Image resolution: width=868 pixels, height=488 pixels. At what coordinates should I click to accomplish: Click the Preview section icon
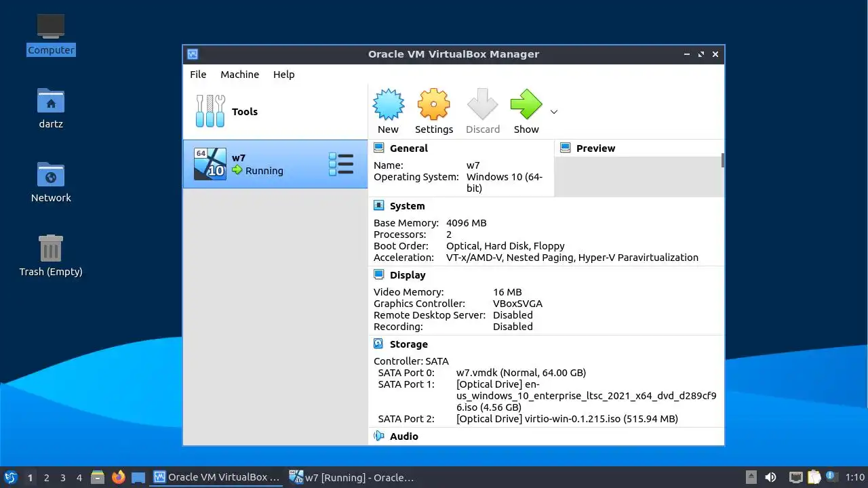tap(566, 148)
